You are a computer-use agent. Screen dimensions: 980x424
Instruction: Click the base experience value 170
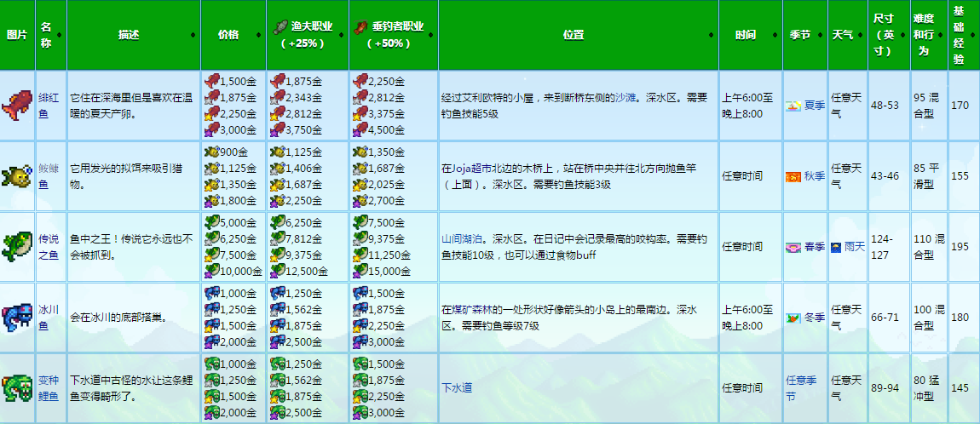point(960,106)
